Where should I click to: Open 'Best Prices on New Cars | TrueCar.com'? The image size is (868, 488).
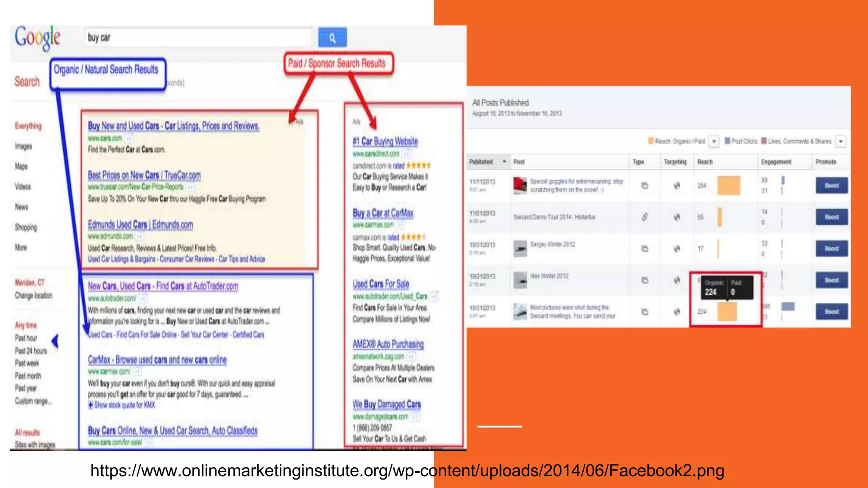point(144,175)
